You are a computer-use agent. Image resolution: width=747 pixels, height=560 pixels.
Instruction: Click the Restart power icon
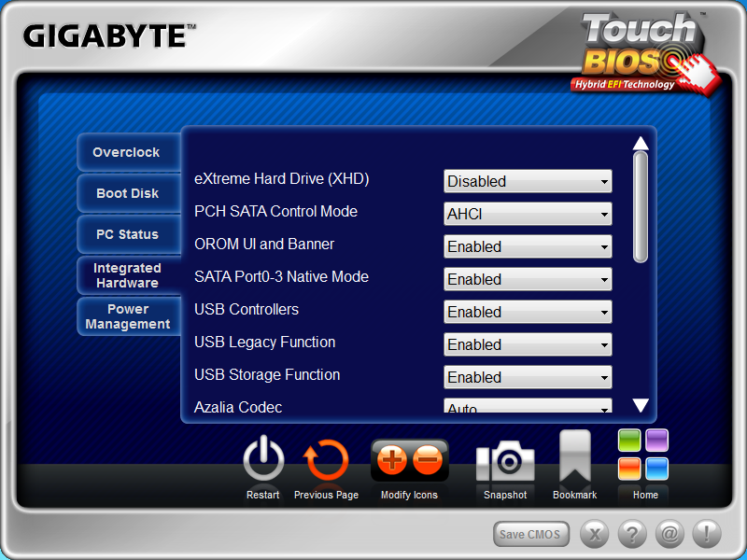(x=263, y=460)
